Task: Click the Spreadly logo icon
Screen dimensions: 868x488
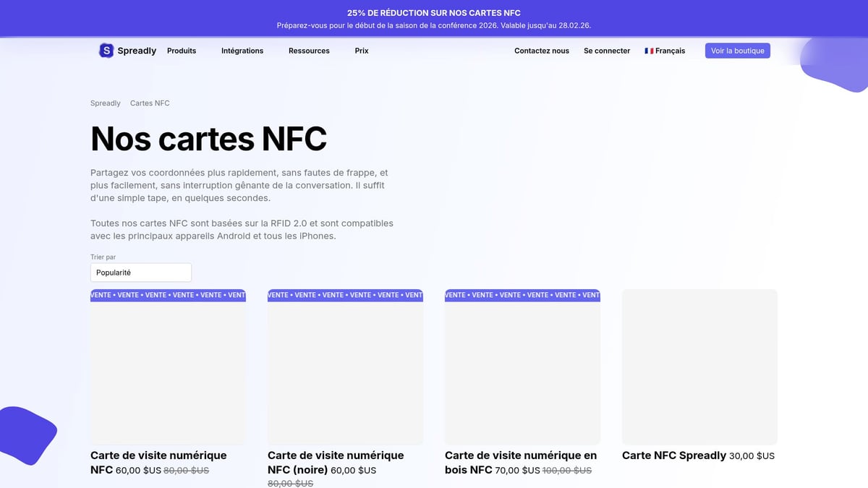Action: pyautogui.click(x=106, y=51)
